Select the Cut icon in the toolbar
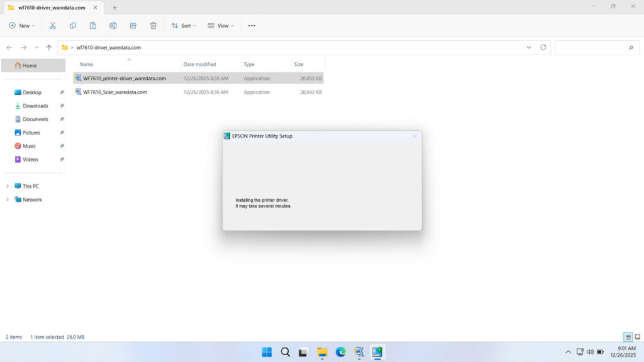 [x=53, y=26]
